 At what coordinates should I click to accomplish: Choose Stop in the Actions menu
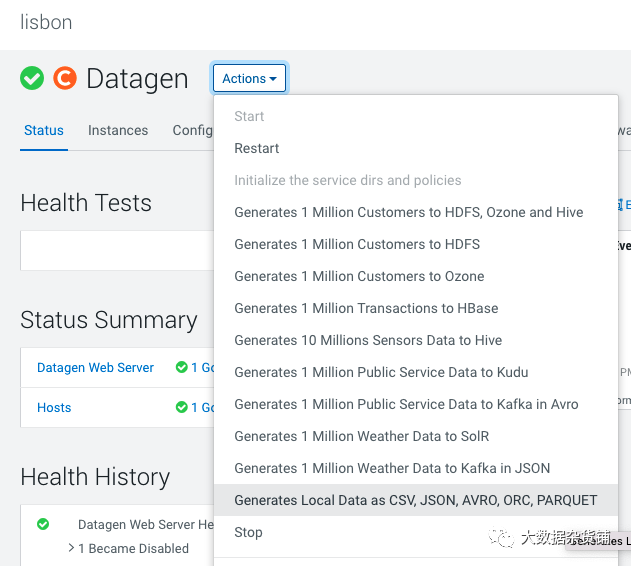tap(248, 532)
